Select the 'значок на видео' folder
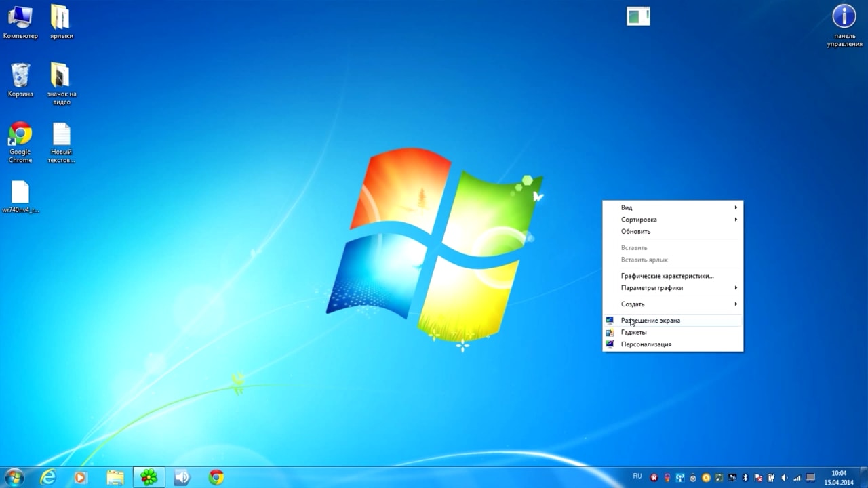 pyautogui.click(x=61, y=84)
